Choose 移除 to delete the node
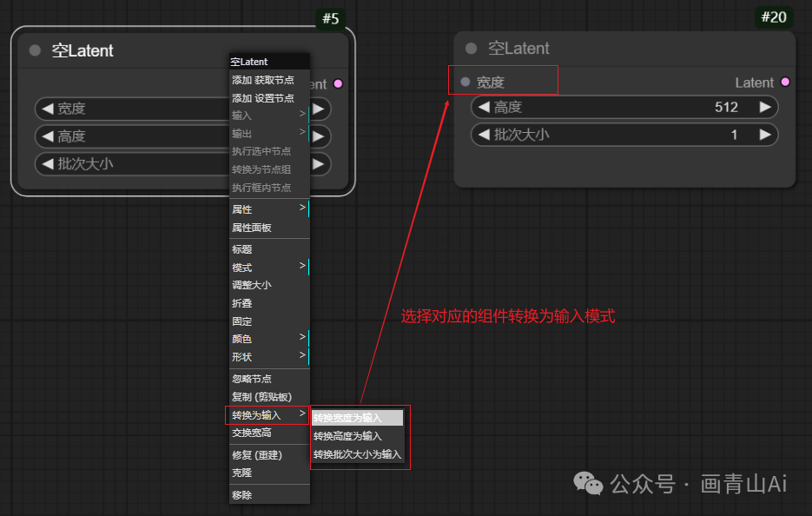The width and height of the screenshot is (812, 516). 269,495
